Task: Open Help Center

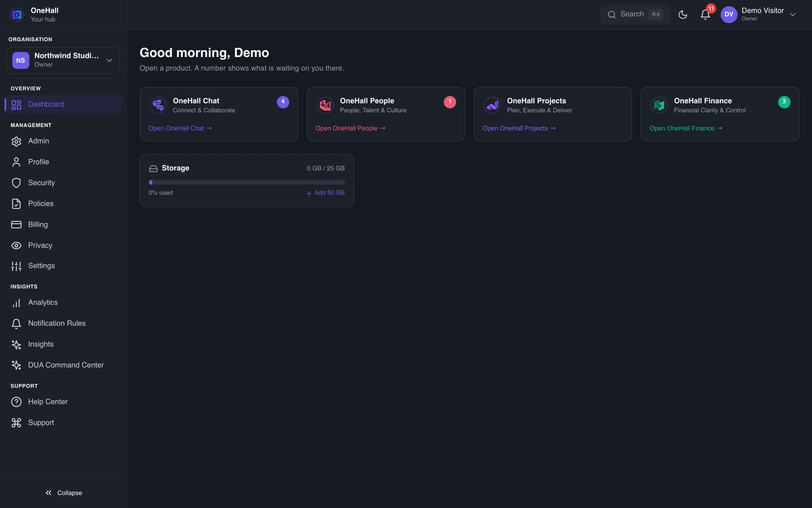Action: (63, 402)
